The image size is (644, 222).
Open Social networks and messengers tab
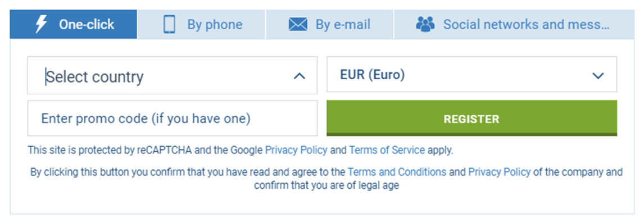click(x=514, y=24)
